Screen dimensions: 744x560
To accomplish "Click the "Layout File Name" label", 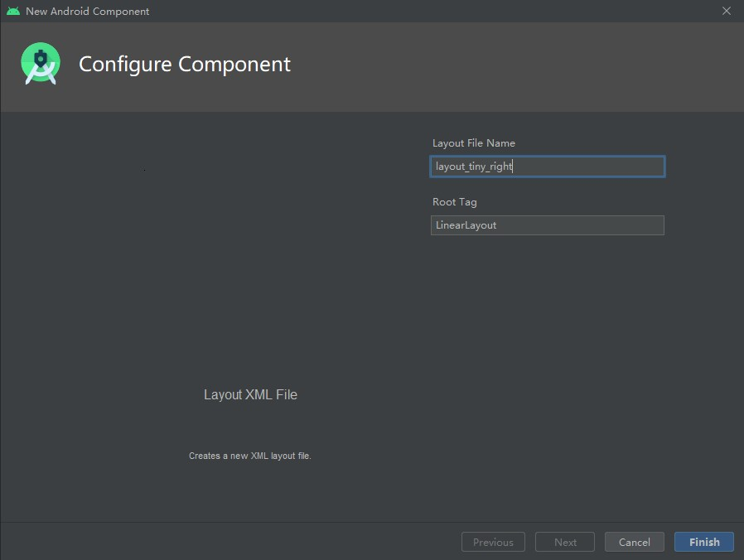I will [x=474, y=143].
